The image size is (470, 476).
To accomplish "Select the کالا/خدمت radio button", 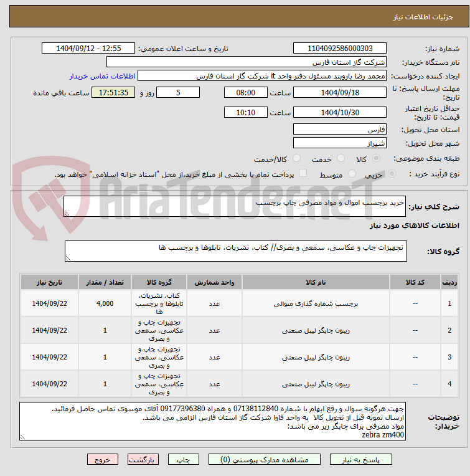I will (296, 158).
